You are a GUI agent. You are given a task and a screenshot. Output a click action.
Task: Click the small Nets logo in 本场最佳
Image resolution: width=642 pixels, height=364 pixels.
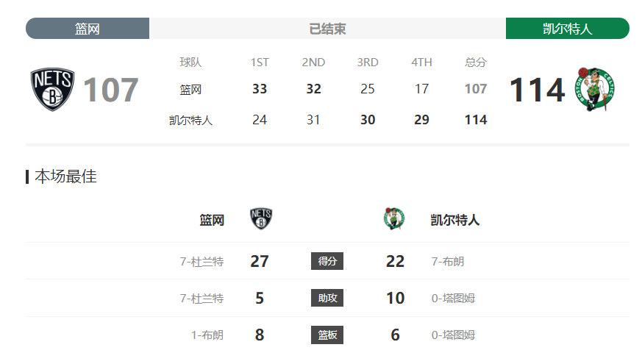[x=261, y=218]
